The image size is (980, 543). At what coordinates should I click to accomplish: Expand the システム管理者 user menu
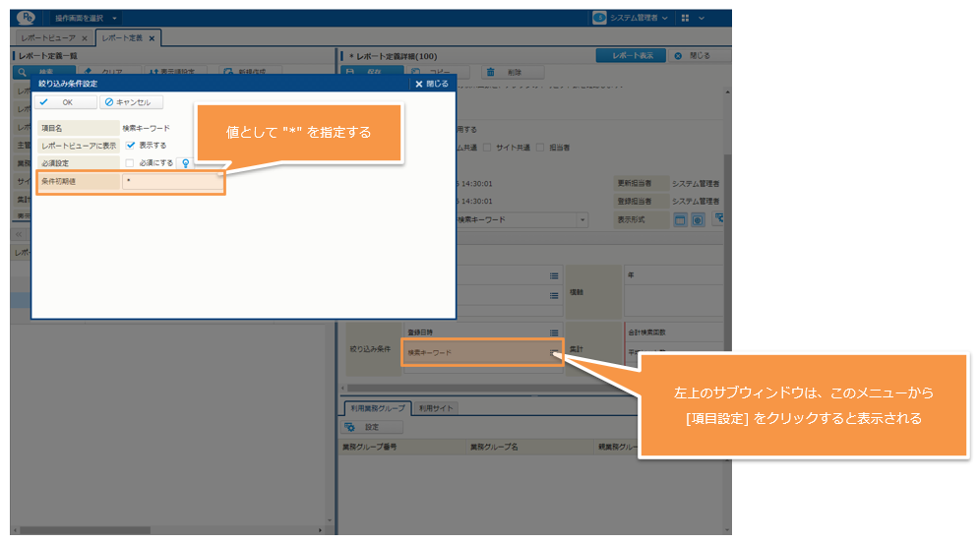pyautogui.click(x=634, y=18)
